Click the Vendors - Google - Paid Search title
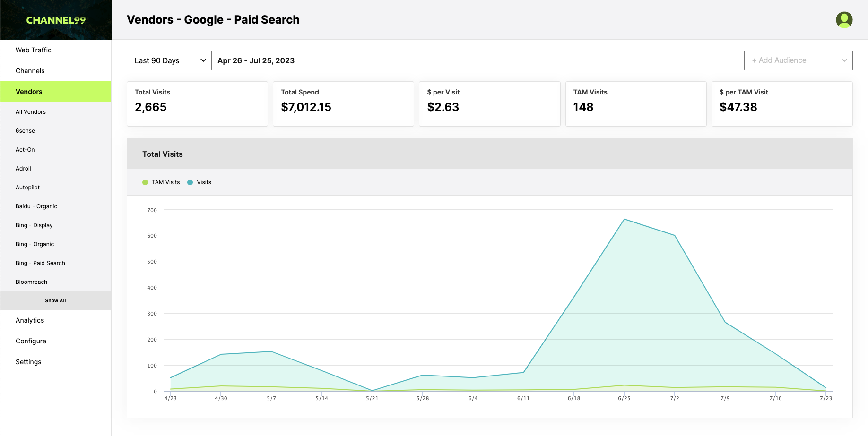Screen dimensions: 868x436 213,20
